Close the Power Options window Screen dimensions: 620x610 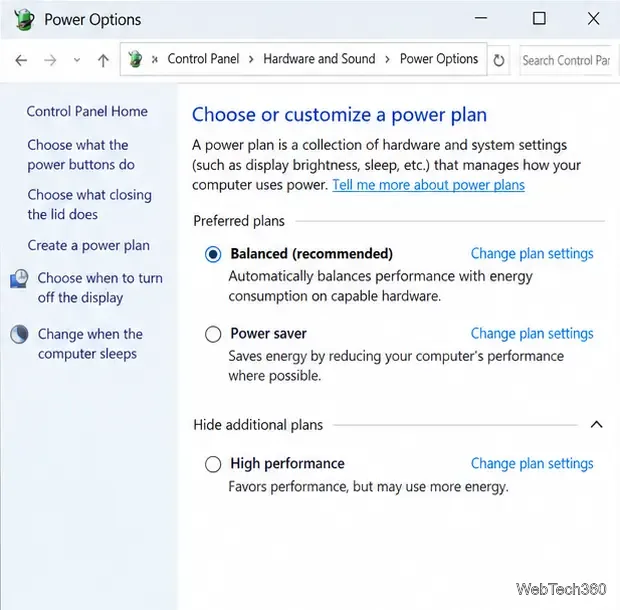[x=594, y=18]
